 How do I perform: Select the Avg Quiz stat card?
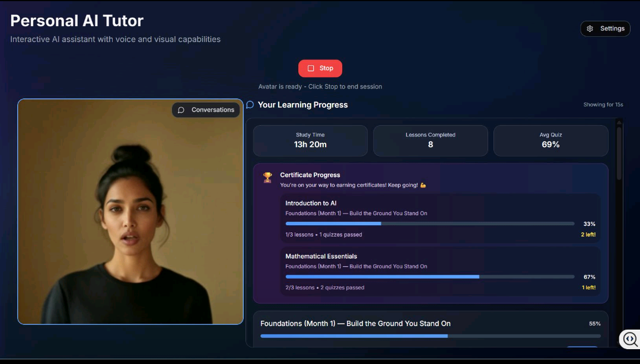click(x=550, y=141)
